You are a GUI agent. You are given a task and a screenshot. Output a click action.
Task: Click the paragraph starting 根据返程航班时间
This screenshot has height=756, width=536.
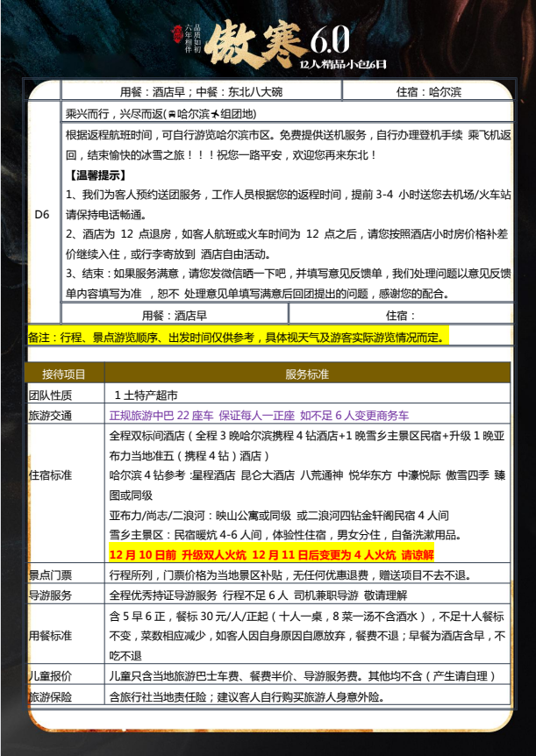click(288, 145)
